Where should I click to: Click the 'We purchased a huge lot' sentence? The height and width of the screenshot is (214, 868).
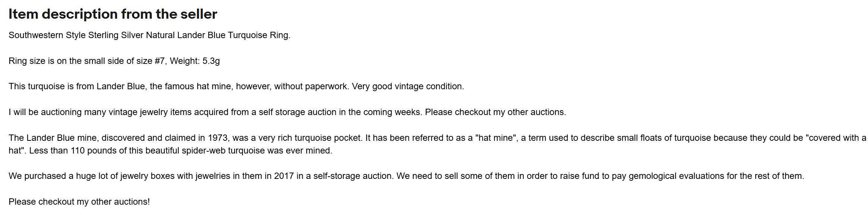pyautogui.click(x=201, y=176)
